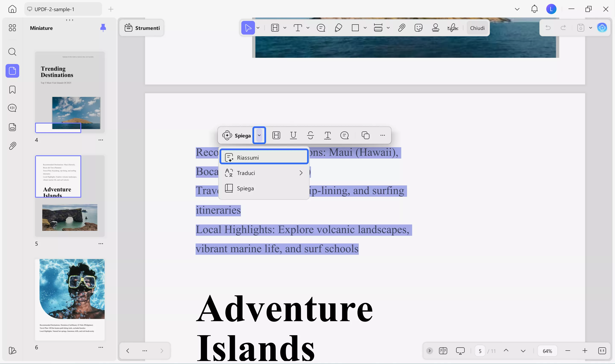Open the annotations list panel

coord(12,108)
